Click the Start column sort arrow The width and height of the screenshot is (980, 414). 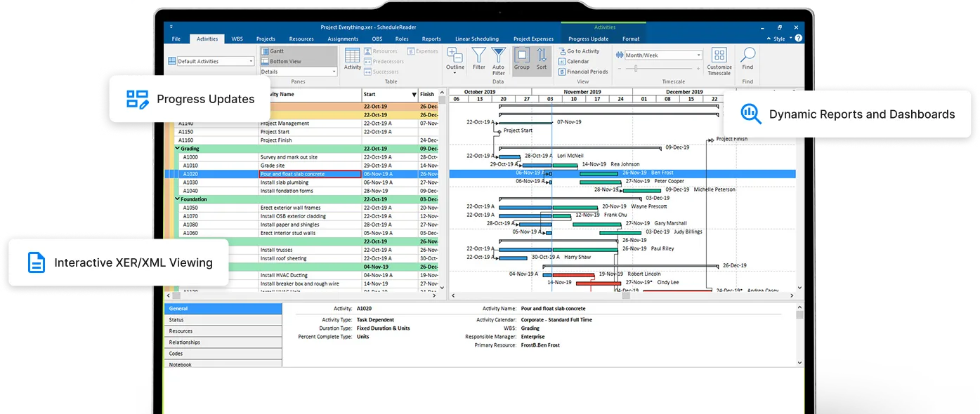point(414,95)
